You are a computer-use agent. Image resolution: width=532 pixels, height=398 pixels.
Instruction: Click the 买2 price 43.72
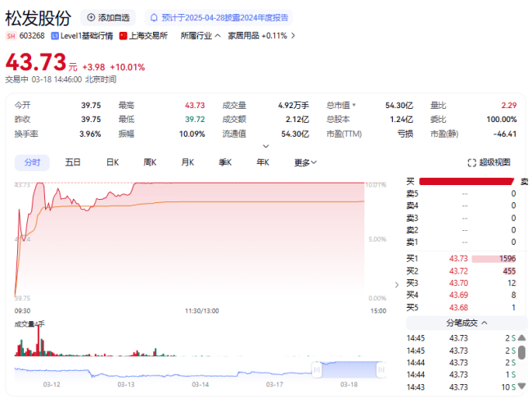(458, 271)
